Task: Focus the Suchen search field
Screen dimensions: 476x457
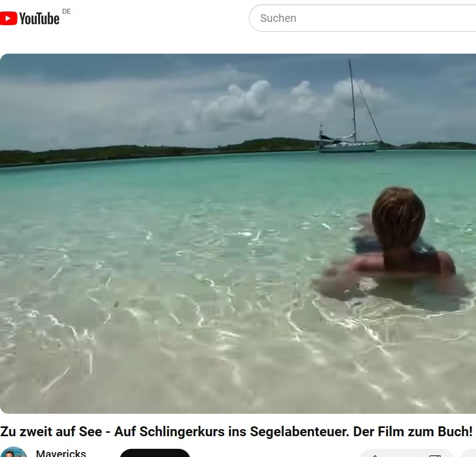Action: (x=362, y=18)
